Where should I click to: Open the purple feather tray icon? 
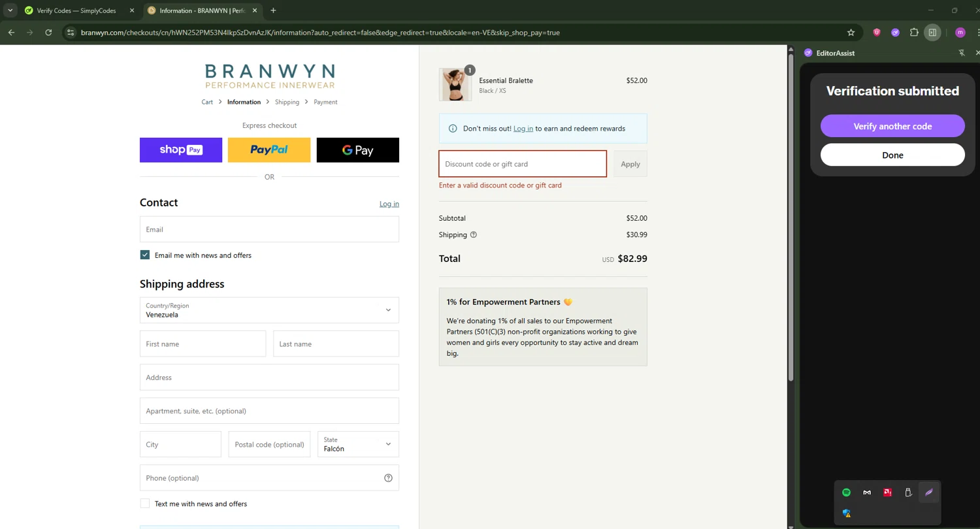tap(928, 492)
